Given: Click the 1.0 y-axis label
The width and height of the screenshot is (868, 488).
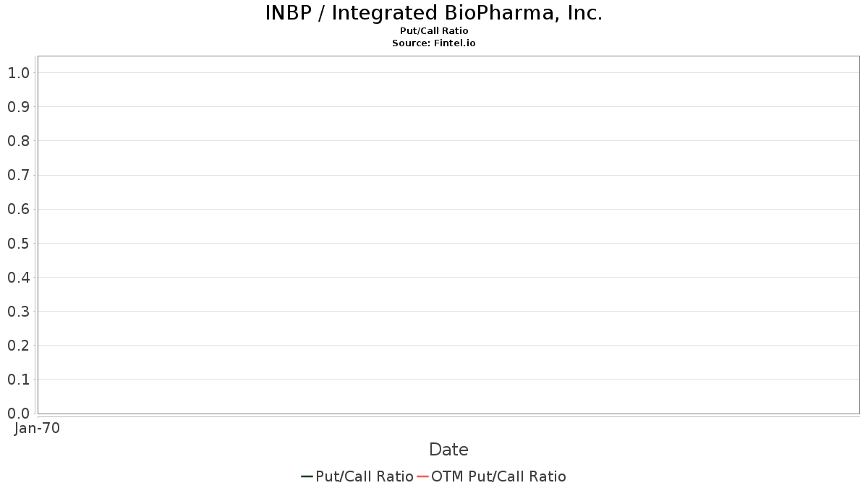Looking at the screenshot, I should (x=18, y=72).
